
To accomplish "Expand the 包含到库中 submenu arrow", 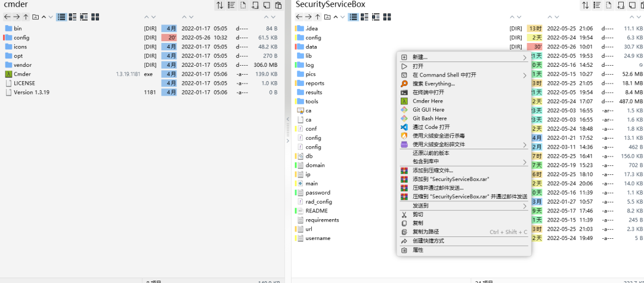I will pos(525,162).
